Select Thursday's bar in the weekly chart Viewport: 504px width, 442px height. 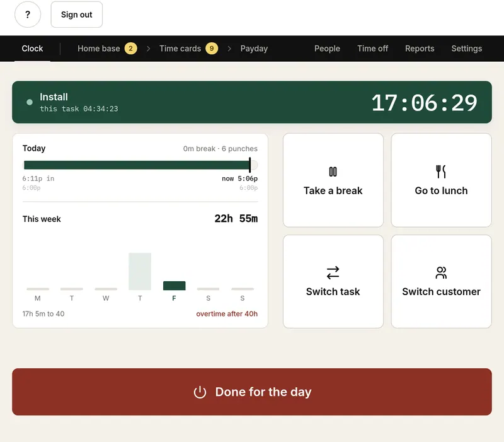[140, 272]
